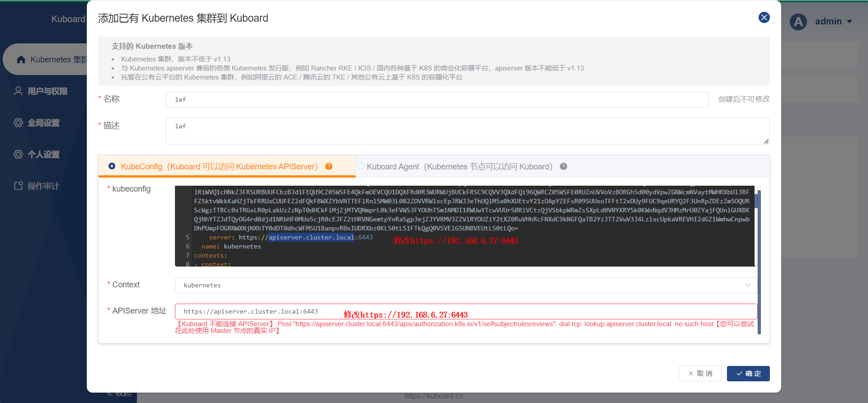Click the APIServer 地址 input field
This screenshot has width=868, height=403.
[466, 311]
